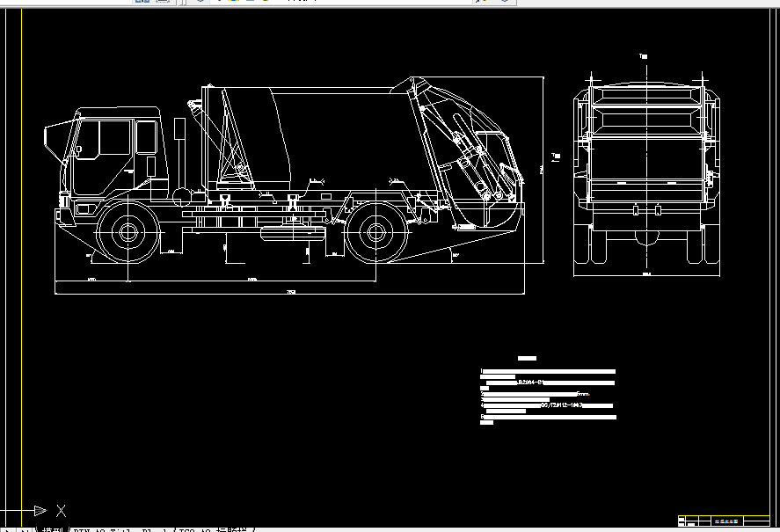Select the front wheel hub of the truck
780x532 pixels.
tap(128, 232)
